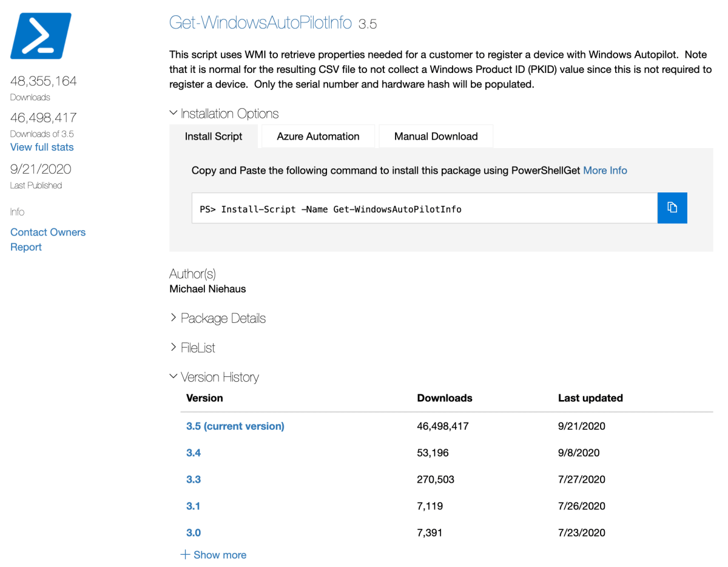728x567 pixels.
Task: Open version 3.3 in version history
Action: coord(194,480)
